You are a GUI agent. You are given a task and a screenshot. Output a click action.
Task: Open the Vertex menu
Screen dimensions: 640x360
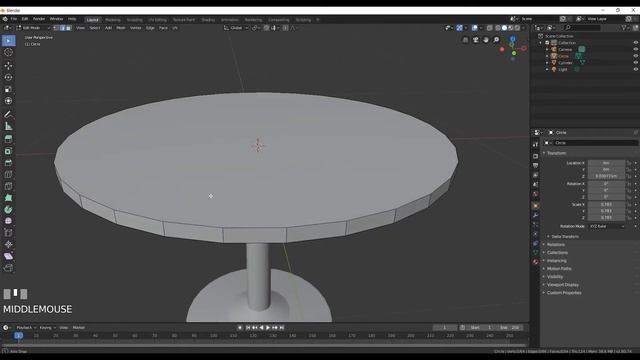coord(136,28)
